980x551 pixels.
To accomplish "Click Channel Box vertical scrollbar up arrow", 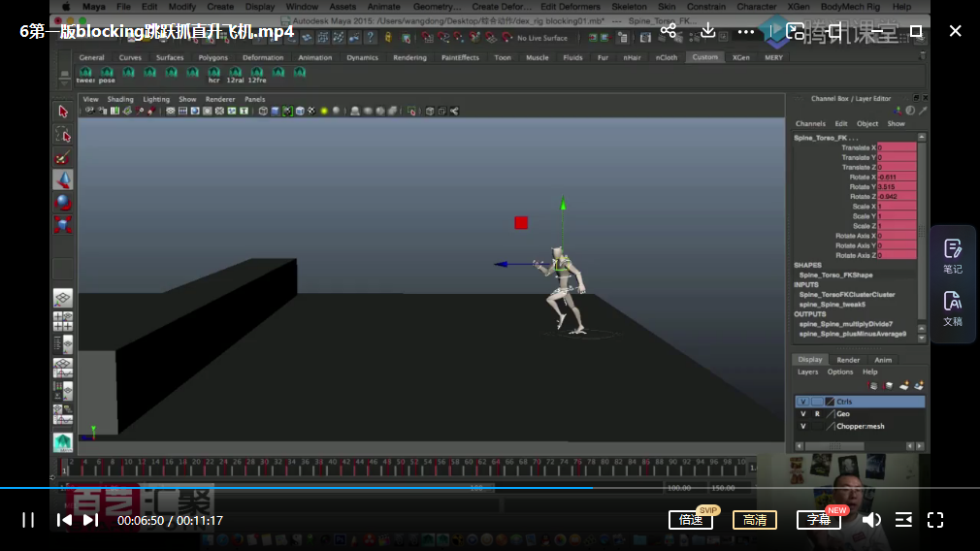I will [921, 137].
